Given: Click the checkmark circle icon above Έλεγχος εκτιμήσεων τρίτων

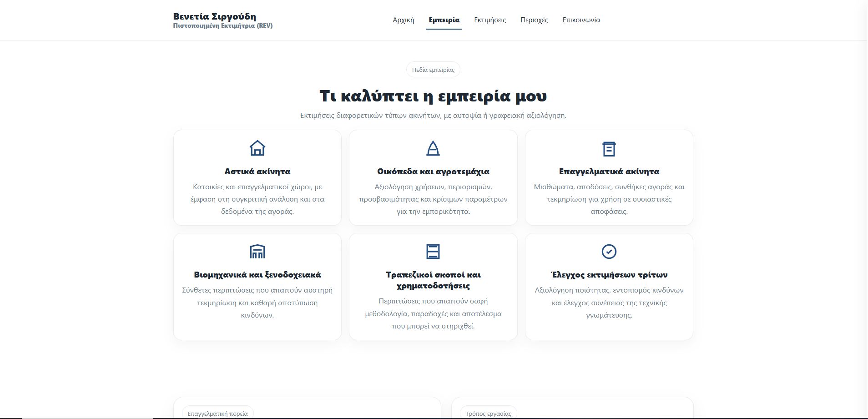Looking at the screenshot, I should 609,251.
